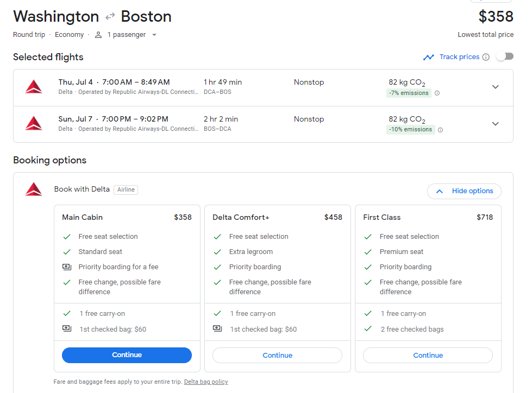Click the Delta logo on the Jul 7 flight
The image size is (532, 393).
[x=34, y=123]
